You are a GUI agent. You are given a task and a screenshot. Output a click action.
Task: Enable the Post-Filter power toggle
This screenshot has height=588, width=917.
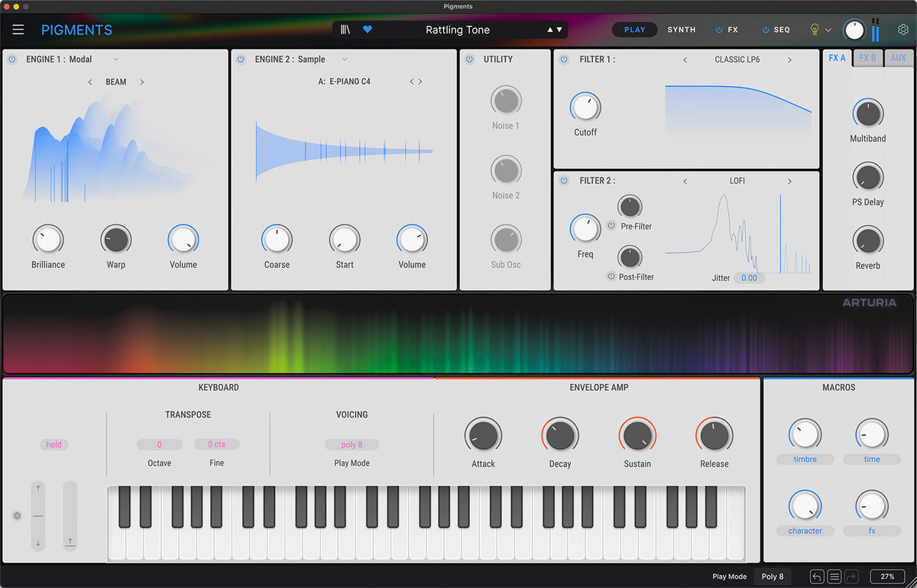[x=611, y=276]
